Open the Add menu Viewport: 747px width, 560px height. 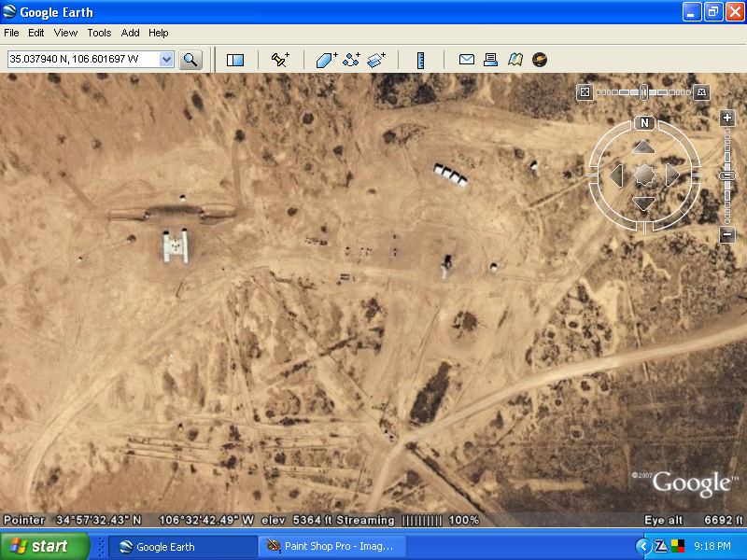coord(130,33)
